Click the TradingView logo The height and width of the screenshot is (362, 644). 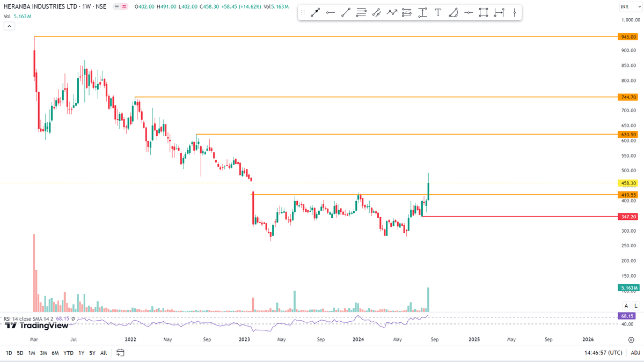pos(36,326)
